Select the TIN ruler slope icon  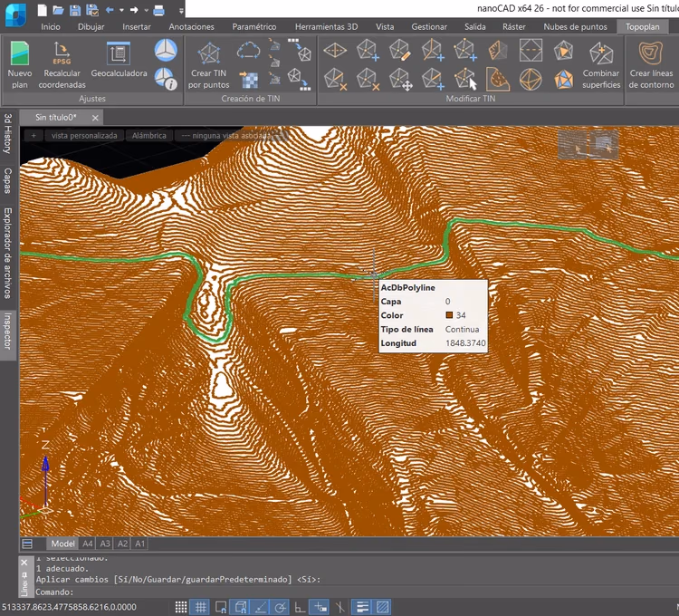pos(498,50)
